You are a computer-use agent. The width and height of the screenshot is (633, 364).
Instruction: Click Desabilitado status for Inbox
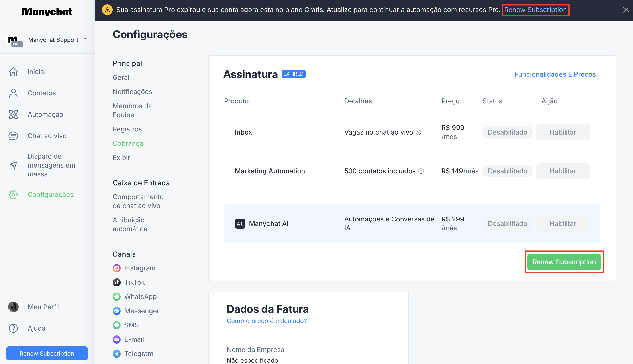[x=507, y=132]
